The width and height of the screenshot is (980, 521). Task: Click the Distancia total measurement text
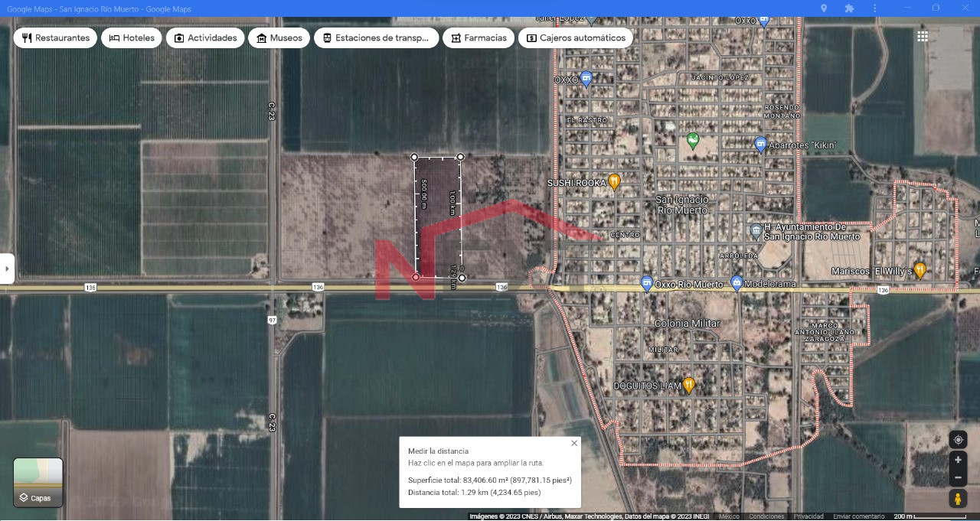tap(475, 493)
